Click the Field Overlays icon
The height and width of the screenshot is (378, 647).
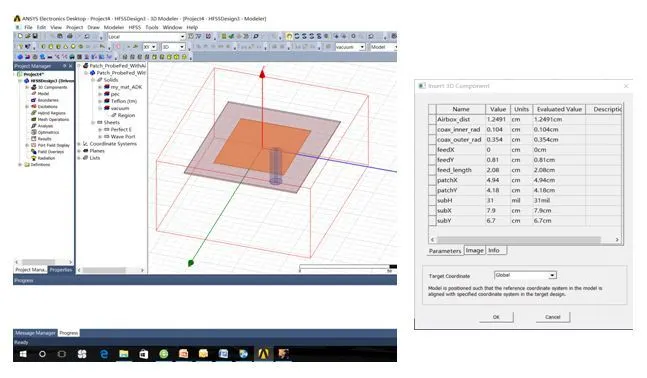tap(34, 151)
